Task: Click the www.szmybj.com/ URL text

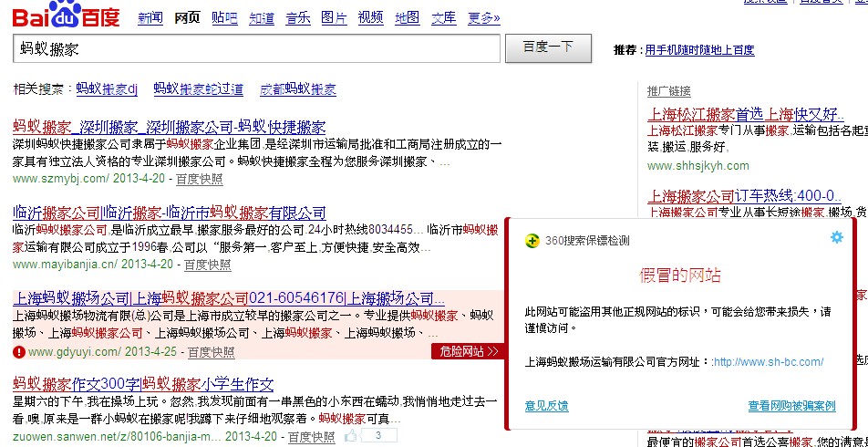Action: click(x=61, y=179)
